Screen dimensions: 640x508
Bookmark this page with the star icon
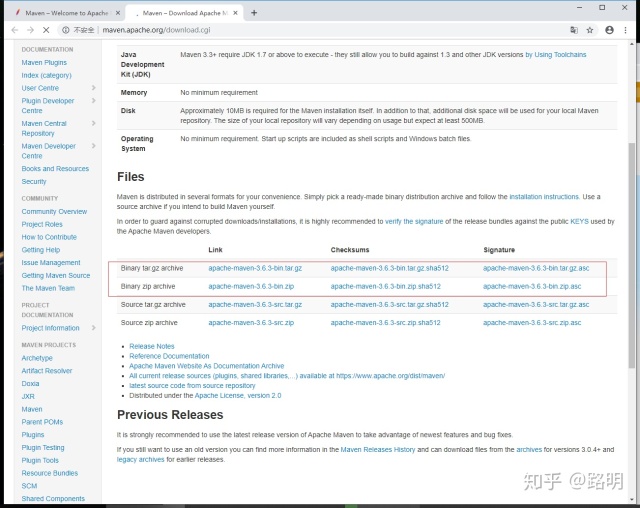pyautogui.click(x=590, y=30)
